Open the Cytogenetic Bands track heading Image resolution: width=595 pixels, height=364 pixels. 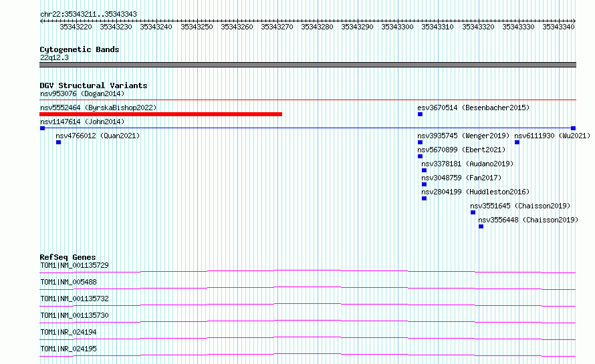tap(80, 49)
